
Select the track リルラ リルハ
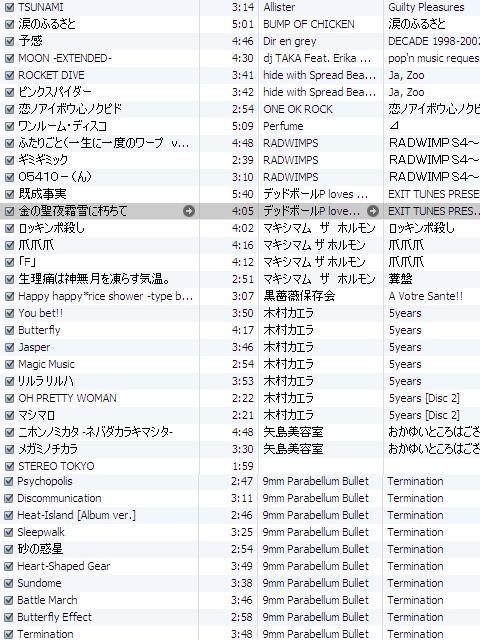[46, 381]
